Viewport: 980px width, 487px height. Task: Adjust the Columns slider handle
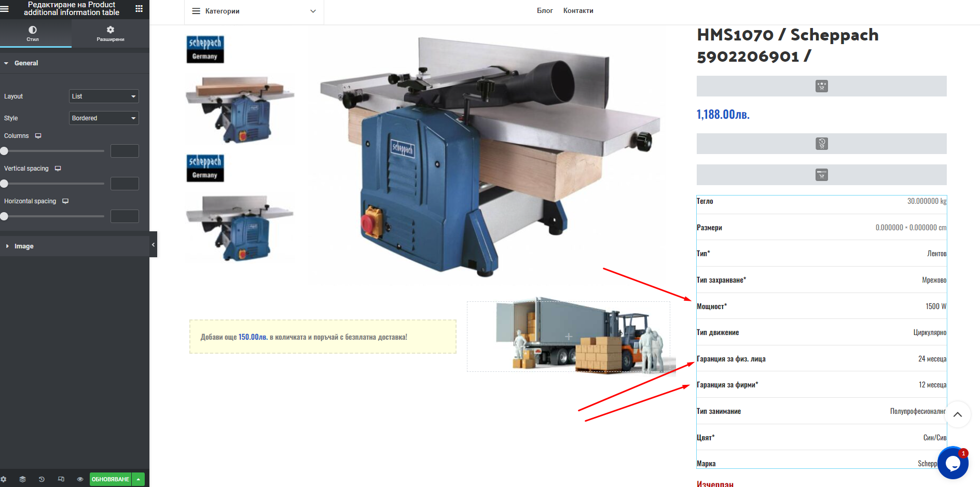click(x=4, y=151)
